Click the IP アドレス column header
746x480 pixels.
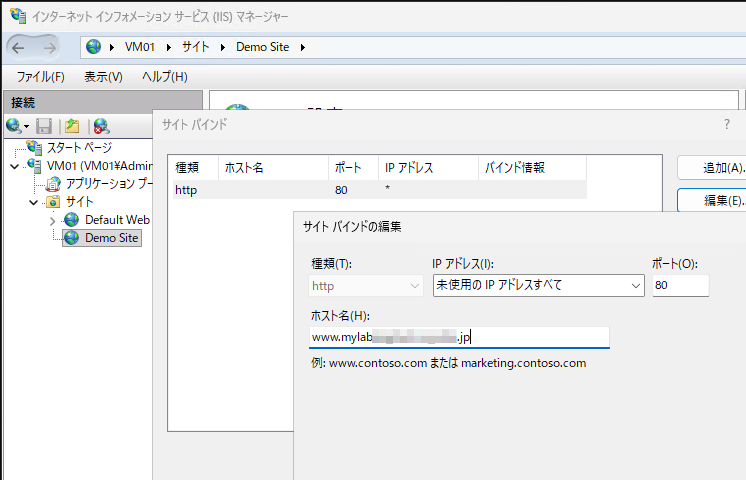pyautogui.click(x=428, y=167)
